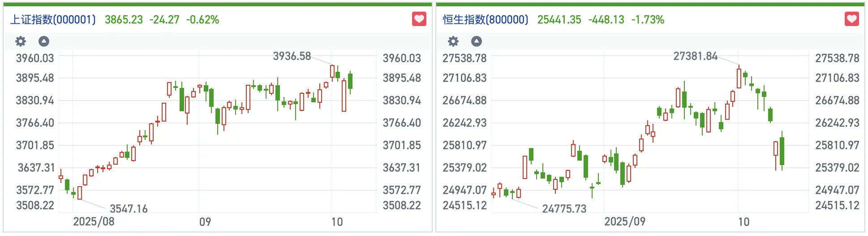Open settings gear for 恒生指数 chart
This screenshot has height=236, width=868.
point(453,41)
